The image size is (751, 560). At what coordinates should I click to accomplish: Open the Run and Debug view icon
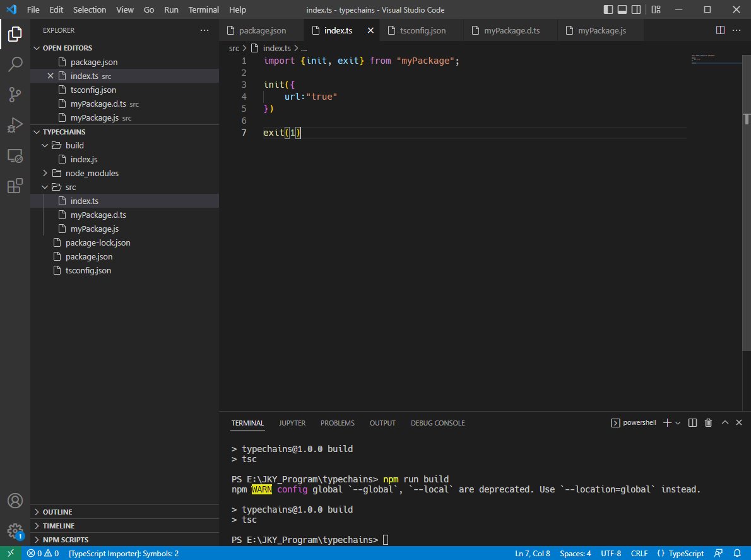coord(15,125)
